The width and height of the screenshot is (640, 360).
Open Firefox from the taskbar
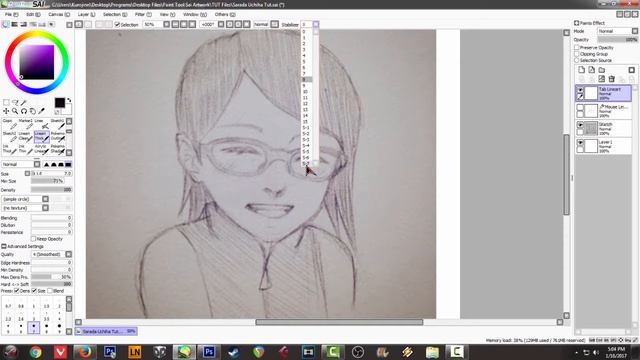85,351
